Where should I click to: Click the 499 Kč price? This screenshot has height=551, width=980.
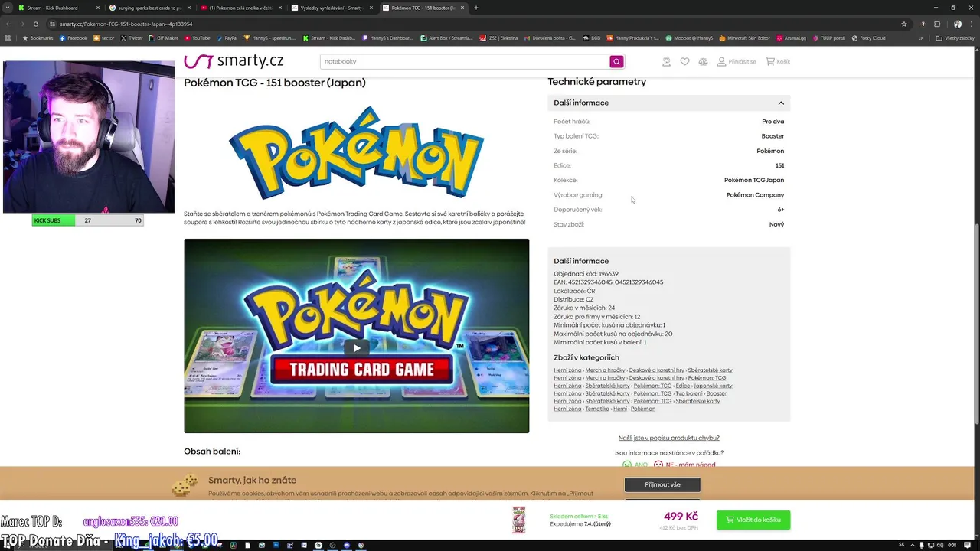click(x=681, y=517)
